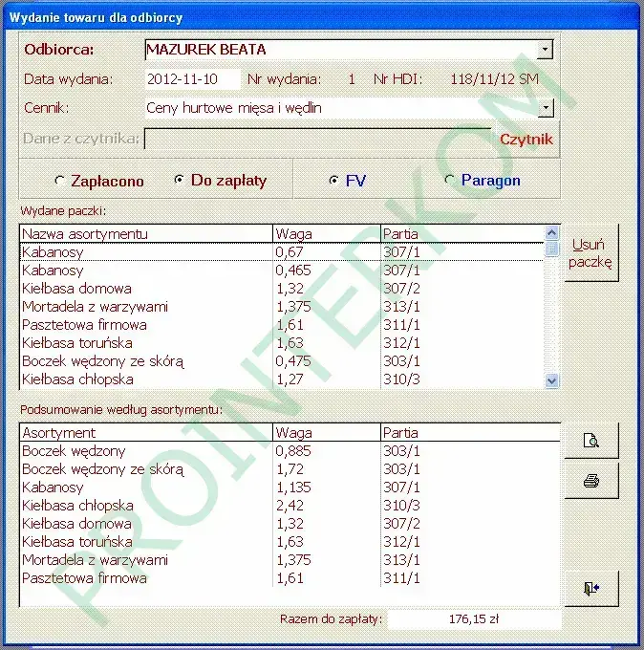Click the Kabanosy row in assortment summary
Image resolution: width=644 pixels, height=650 pixels.
pyautogui.click(x=290, y=487)
